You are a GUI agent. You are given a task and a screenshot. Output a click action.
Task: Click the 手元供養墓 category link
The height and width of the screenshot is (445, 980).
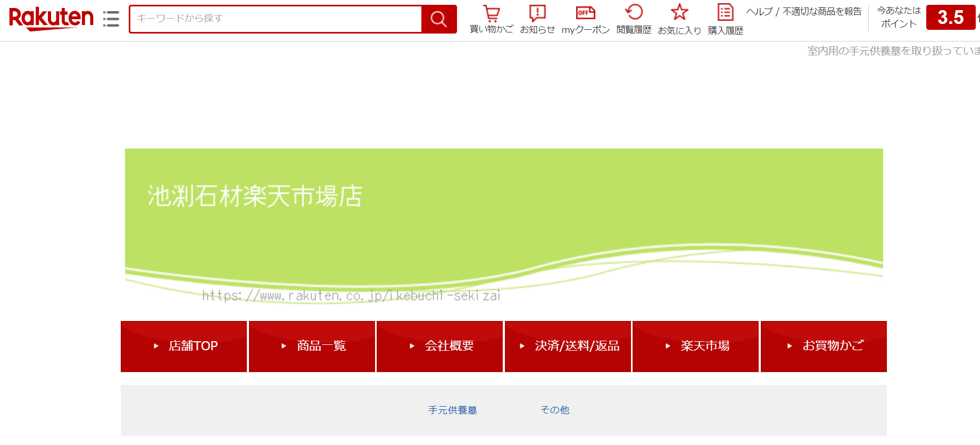click(453, 410)
